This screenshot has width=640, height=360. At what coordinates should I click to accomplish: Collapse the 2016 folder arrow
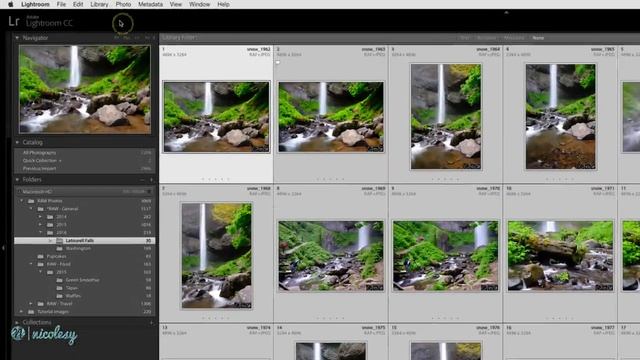(40, 232)
